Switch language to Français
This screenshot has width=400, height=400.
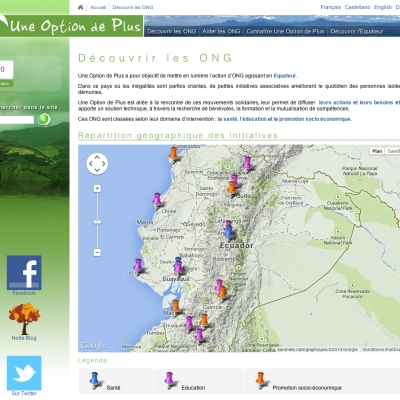331,7
